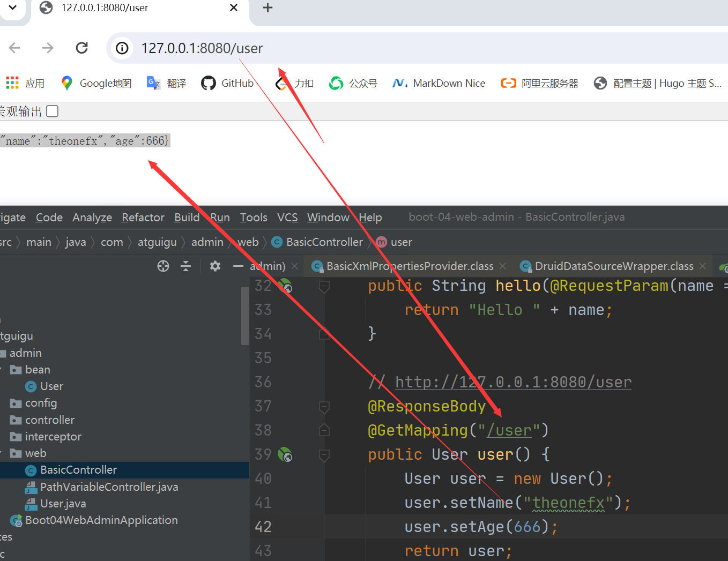This screenshot has width=728, height=561.
Task: Open the Google地图 bookmark
Action: (96, 83)
